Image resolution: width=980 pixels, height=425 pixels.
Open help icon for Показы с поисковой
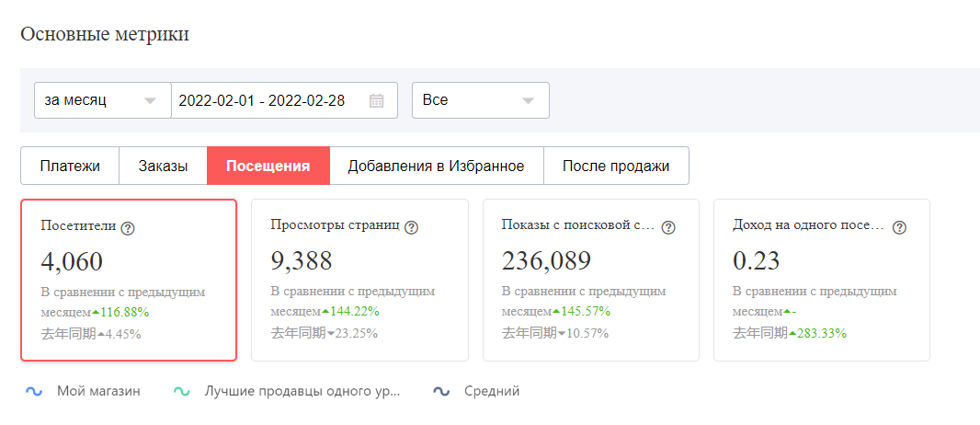click(668, 228)
